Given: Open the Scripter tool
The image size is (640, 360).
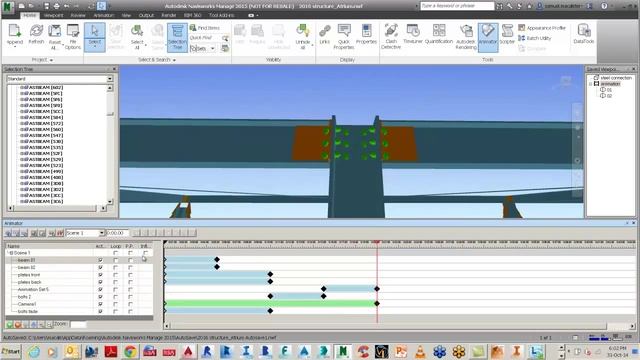Looking at the screenshot, I should pos(507,34).
